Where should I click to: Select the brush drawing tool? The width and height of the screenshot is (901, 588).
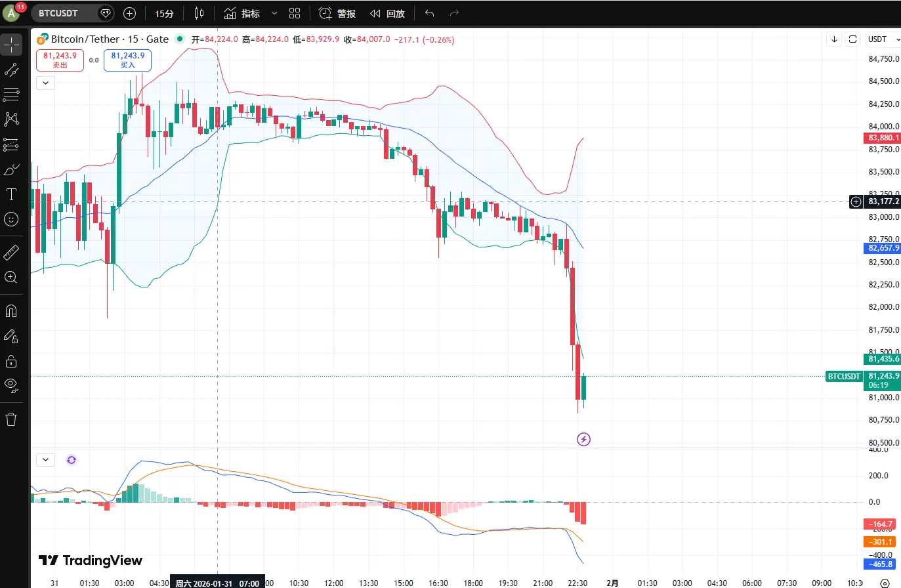tap(11, 170)
